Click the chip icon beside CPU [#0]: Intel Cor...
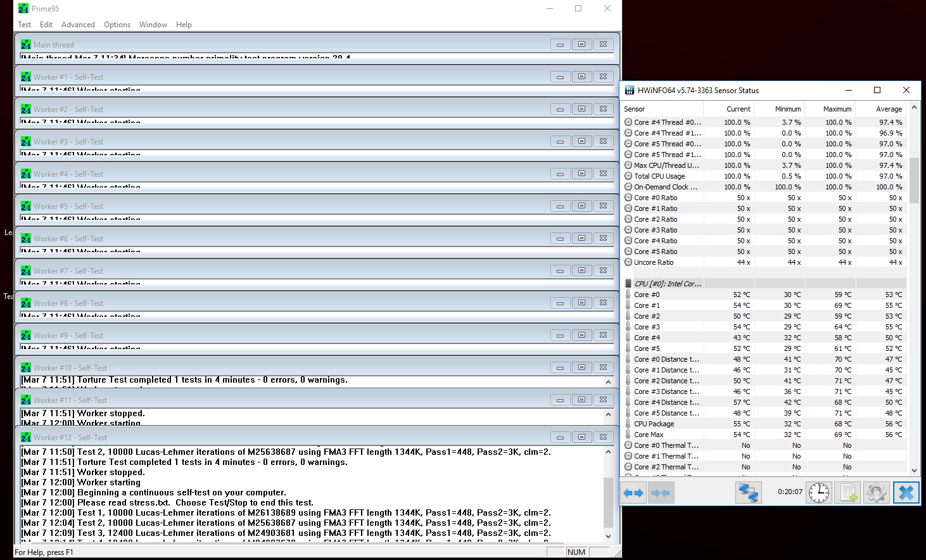 point(628,284)
